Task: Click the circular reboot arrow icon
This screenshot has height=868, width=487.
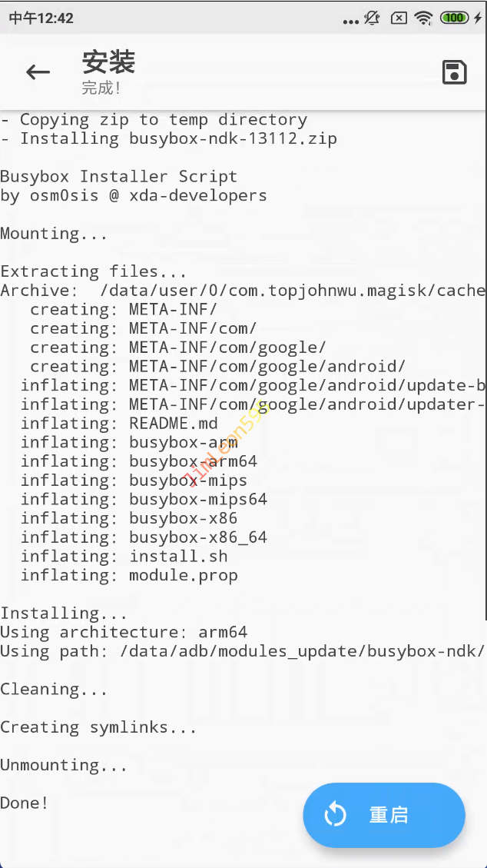Action: point(336,815)
